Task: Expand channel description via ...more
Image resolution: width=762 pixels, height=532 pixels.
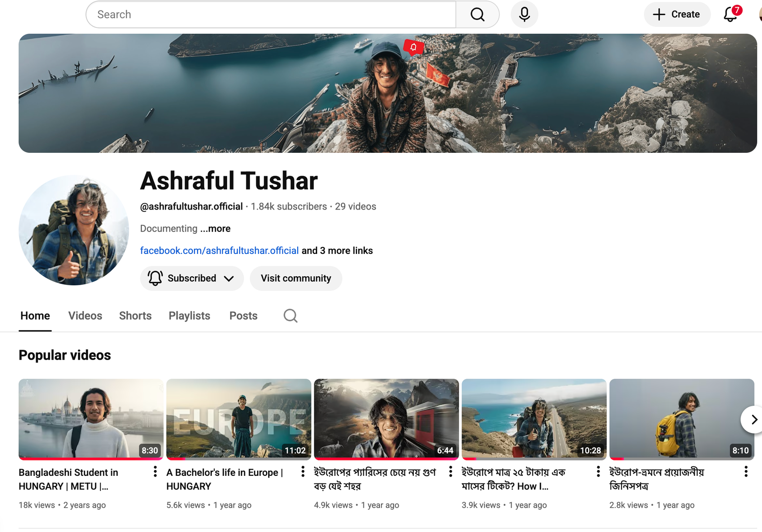Action: coord(215,229)
